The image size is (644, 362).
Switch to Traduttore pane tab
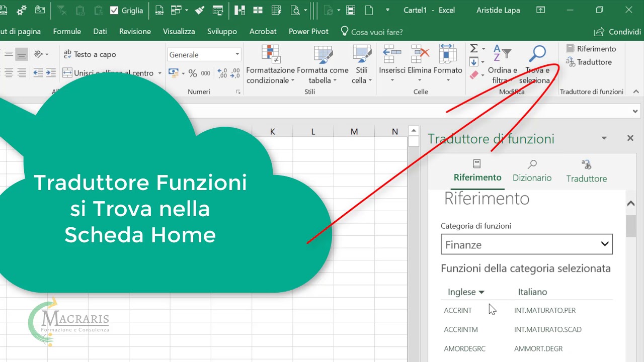coord(586,171)
